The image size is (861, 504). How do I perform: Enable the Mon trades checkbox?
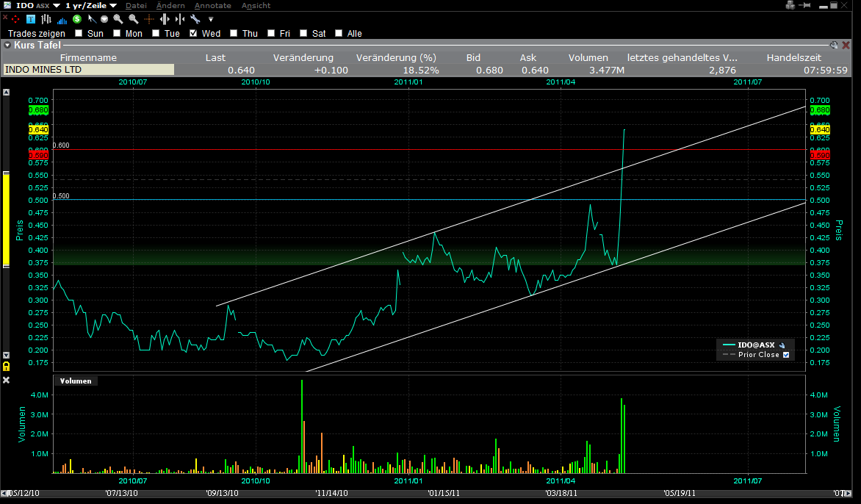point(116,34)
